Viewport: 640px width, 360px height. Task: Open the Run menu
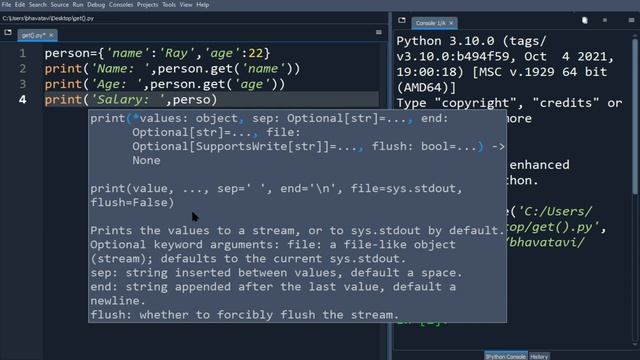click(x=78, y=5)
